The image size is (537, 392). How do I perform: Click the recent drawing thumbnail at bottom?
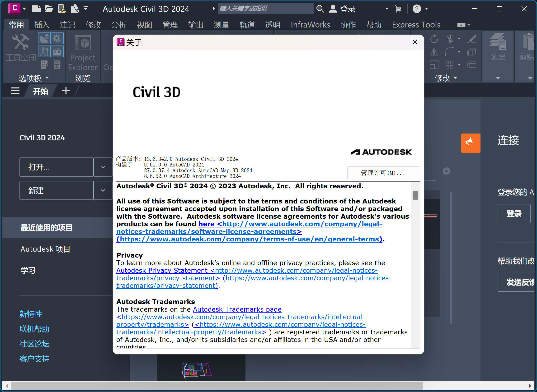pos(201,368)
